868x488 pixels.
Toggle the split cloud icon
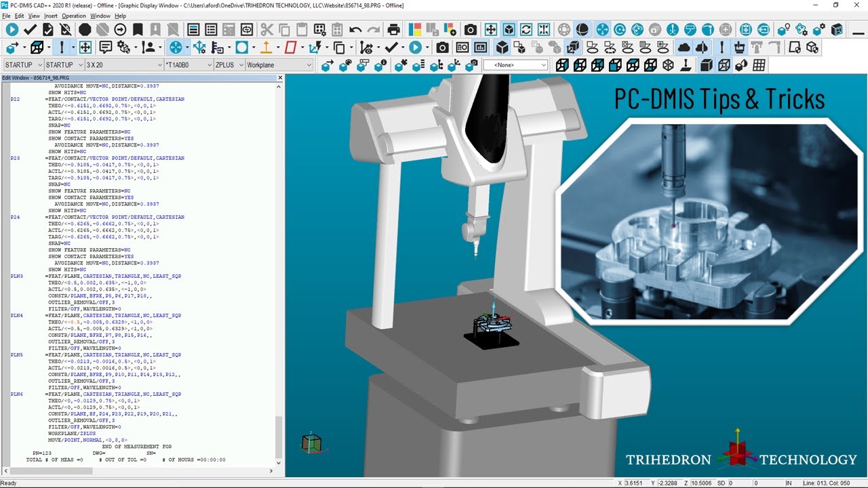click(701, 47)
